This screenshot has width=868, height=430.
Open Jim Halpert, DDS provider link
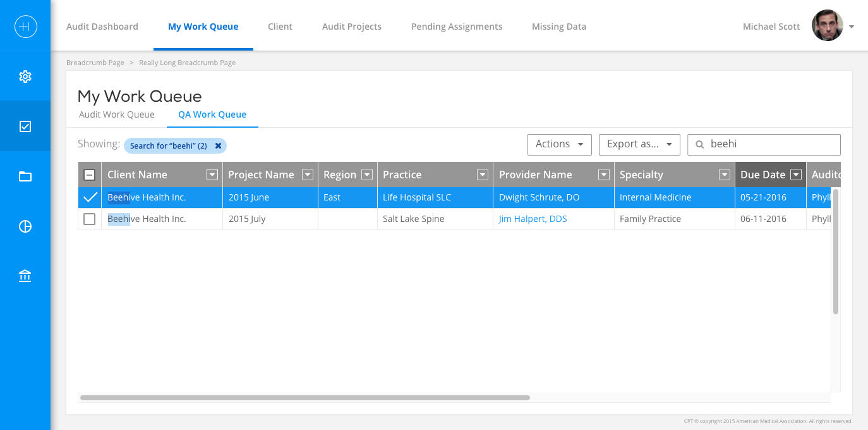pos(533,219)
